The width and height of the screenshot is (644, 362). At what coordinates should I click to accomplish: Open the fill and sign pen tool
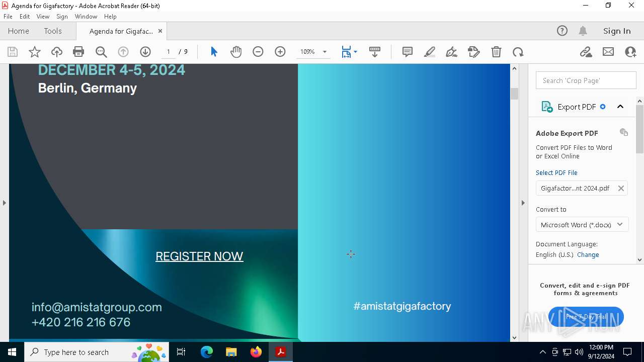tap(452, 52)
